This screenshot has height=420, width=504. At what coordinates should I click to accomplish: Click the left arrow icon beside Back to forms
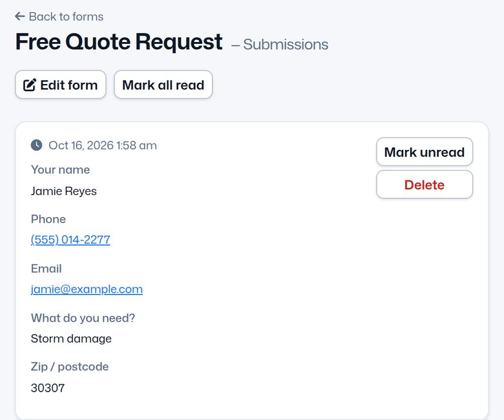(x=20, y=16)
